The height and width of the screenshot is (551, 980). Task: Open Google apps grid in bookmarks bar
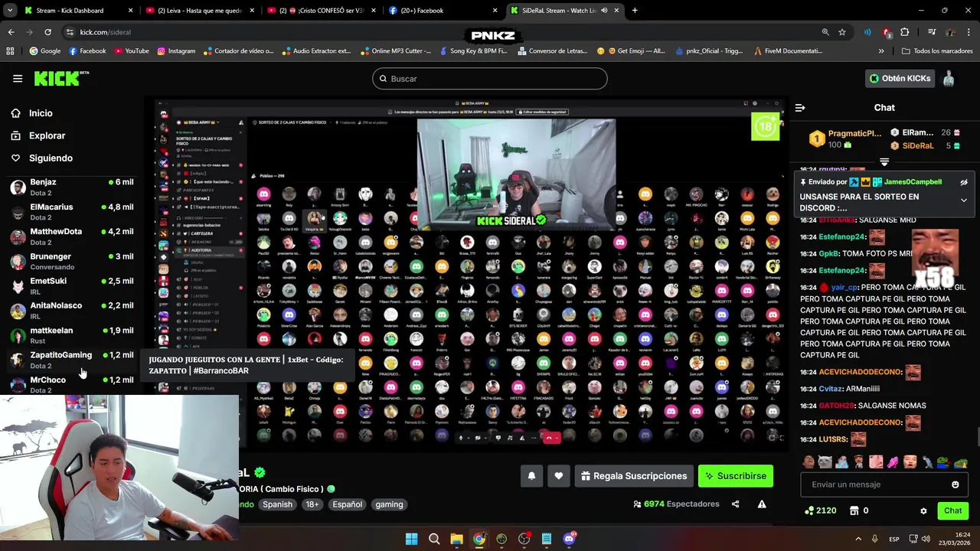tap(10, 51)
